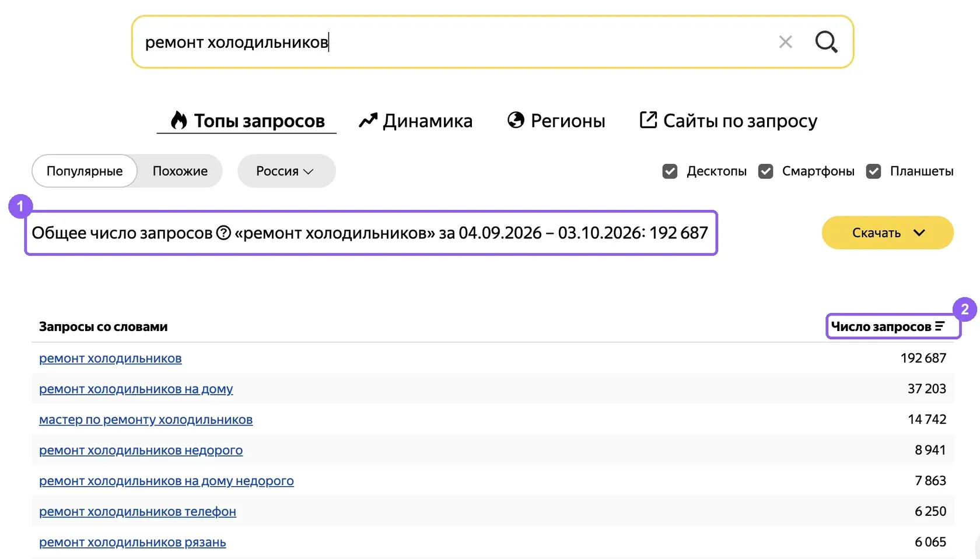Click the 6 065 count value
Screen dimensions: 980x559
pos(930,542)
